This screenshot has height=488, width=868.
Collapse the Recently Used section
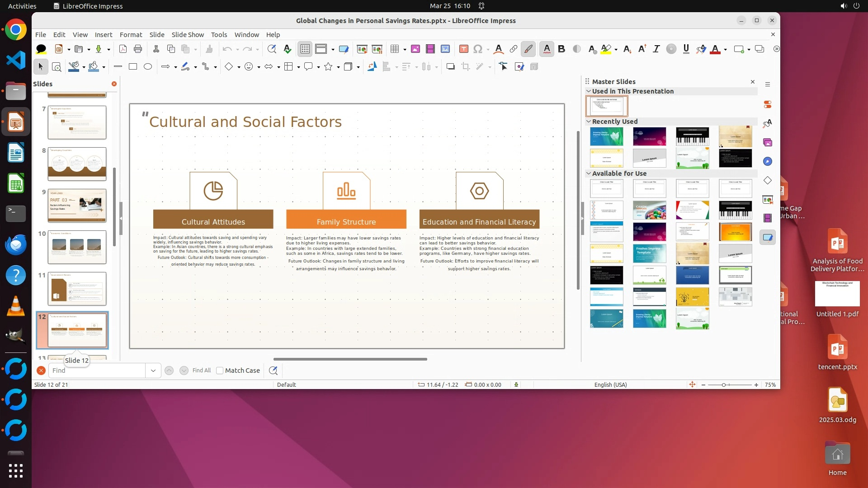tap(589, 121)
